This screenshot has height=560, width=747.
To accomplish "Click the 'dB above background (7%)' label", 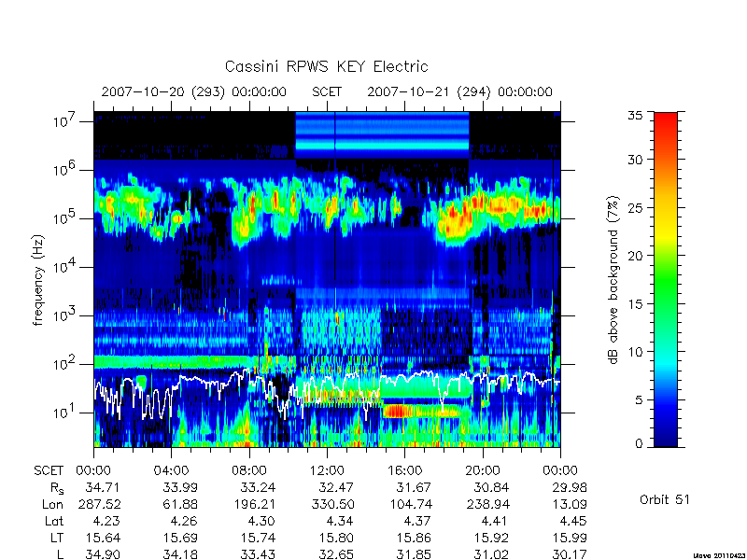I will (613, 280).
